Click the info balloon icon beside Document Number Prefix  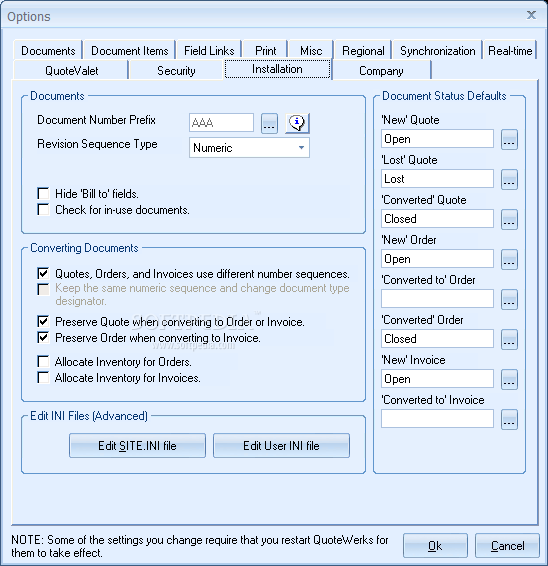[297, 123]
